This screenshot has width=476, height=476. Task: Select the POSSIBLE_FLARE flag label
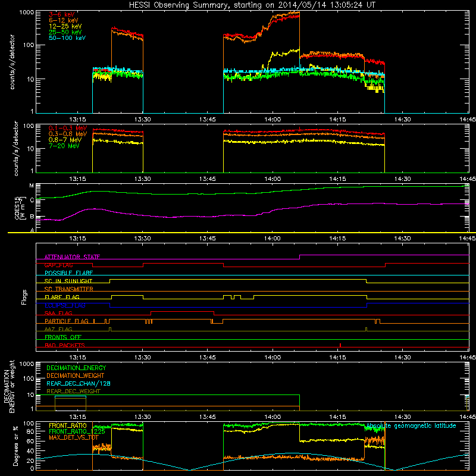[68, 273]
